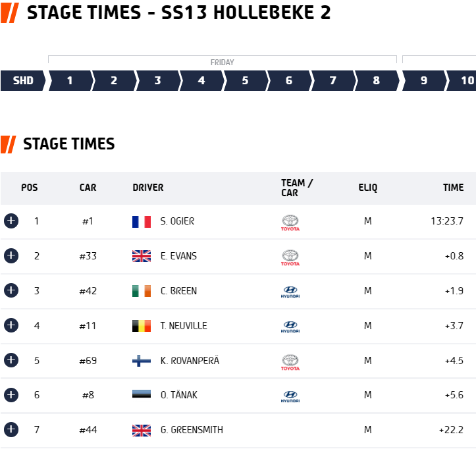
Task: Click Hyundai logo in Tänak's row
Action: click(290, 396)
